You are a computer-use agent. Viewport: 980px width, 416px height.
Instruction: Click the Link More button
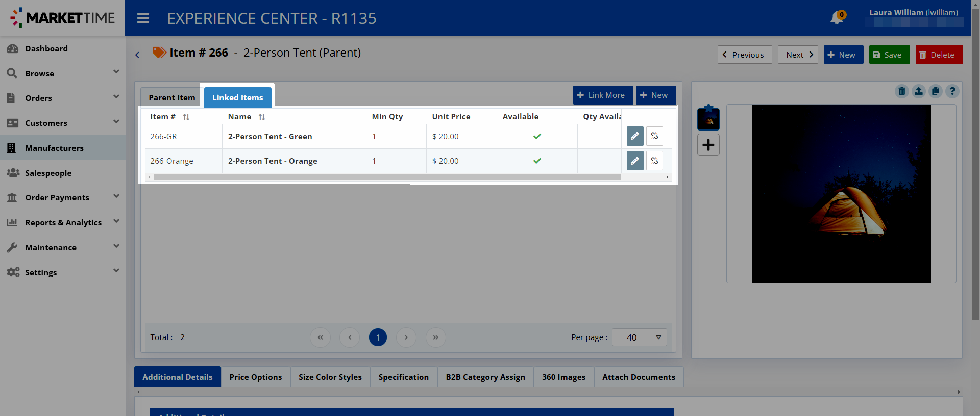tap(602, 95)
